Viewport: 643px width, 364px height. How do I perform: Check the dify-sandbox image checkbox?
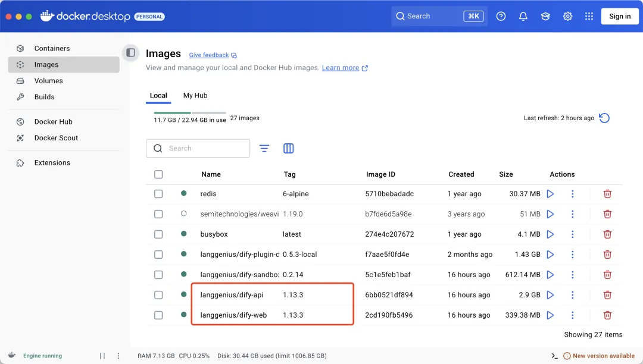coord(158,275)
